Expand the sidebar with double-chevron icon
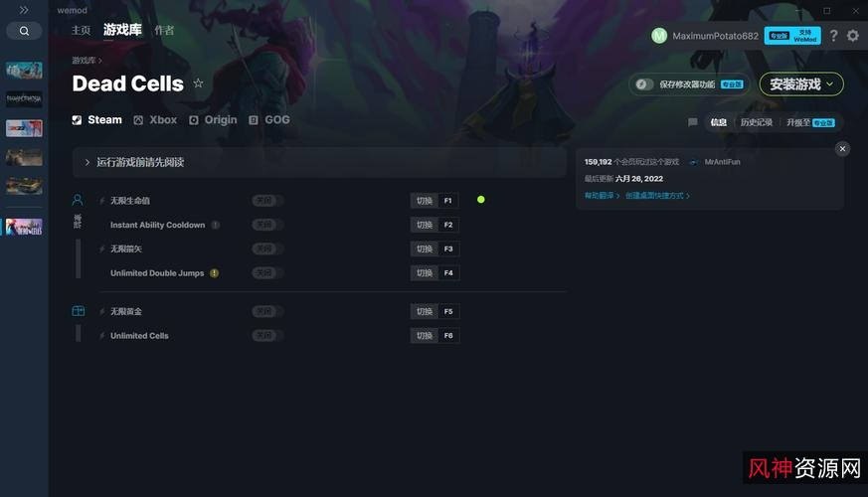Image resolution: width=868 pixels, height=497 pixels. tap(24, 10)
